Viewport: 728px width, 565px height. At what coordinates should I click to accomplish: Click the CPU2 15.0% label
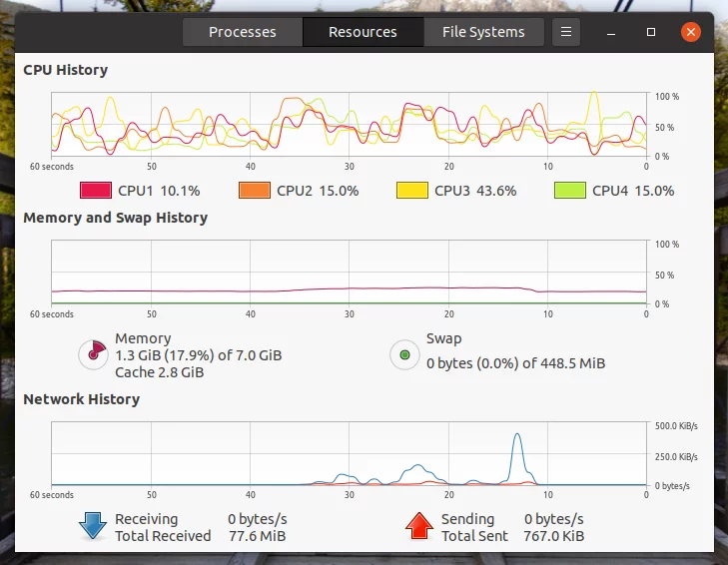click(x=318, y=191)
